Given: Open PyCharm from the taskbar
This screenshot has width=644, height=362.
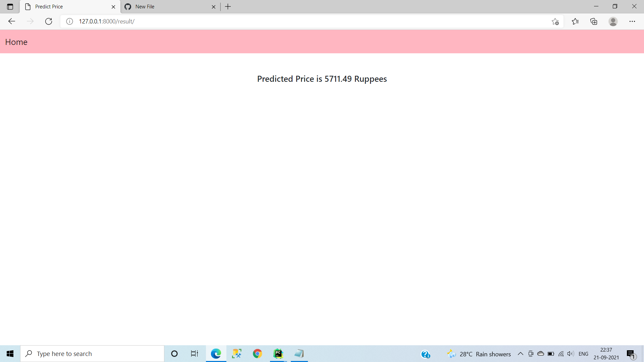Looking at the screenshot, I should point(278,354).
